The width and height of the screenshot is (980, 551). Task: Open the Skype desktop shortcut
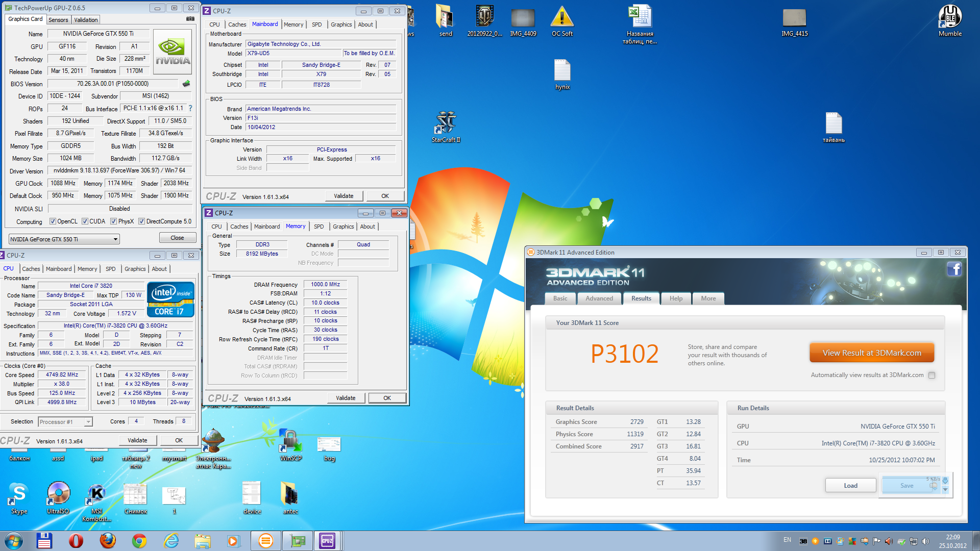pyautogui.click(x=19, y=498)
